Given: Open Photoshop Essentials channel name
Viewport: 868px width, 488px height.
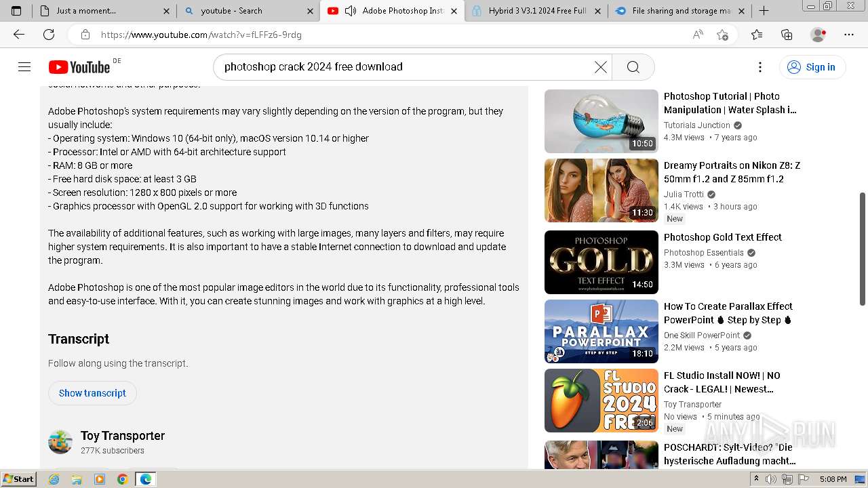Looking at the screenshot, I should pos(704,253).
